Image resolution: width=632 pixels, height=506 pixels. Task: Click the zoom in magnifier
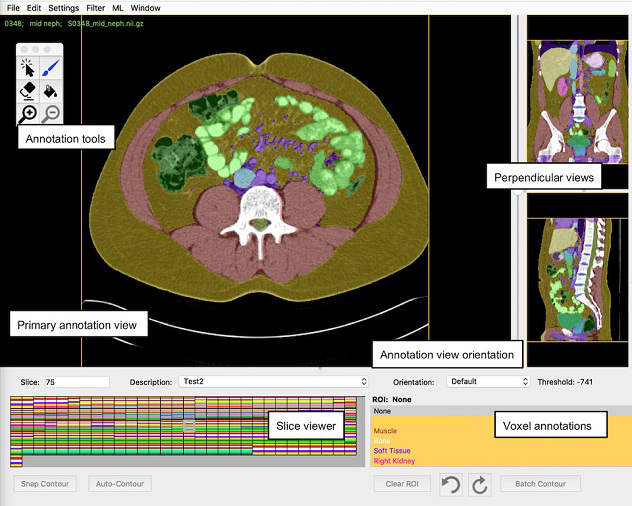click(29, 114)
